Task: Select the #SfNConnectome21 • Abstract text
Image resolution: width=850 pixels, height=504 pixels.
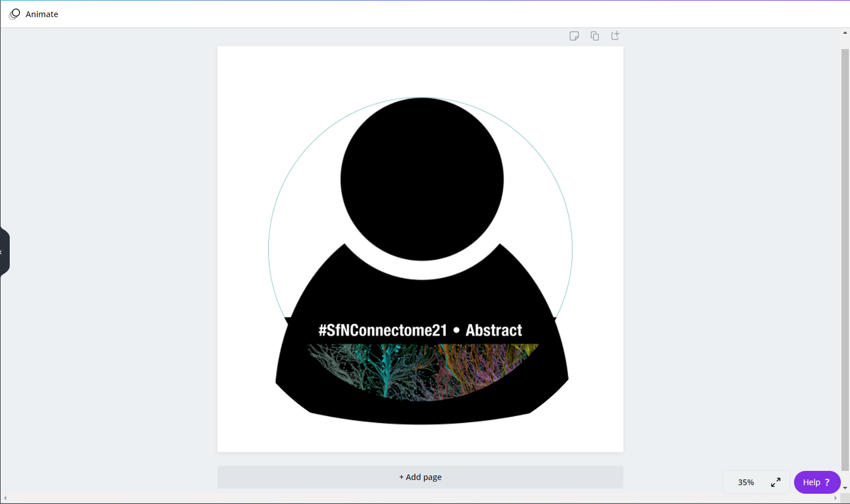Action: pos(420,330)
